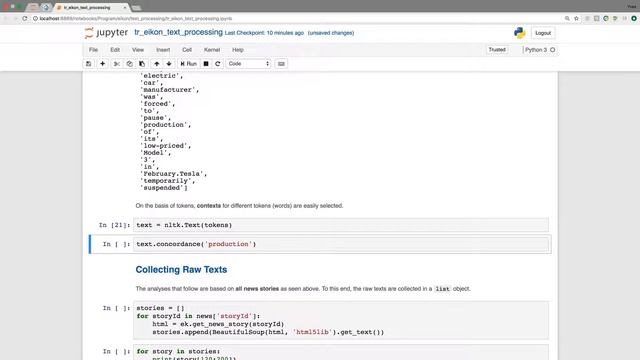
Task: Click output token 'low-priced',
Action: [x=165, y=146]
